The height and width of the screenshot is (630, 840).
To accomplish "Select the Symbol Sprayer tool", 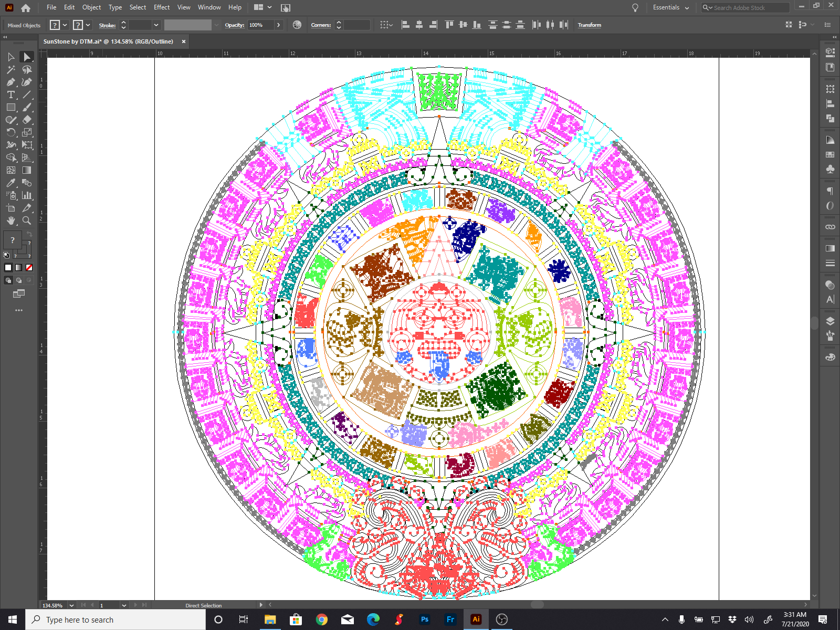I will [x=11, y=195].
